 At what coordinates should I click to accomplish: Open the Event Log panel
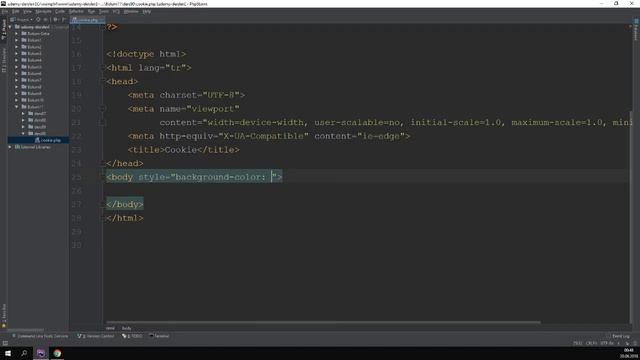[618, 336]
